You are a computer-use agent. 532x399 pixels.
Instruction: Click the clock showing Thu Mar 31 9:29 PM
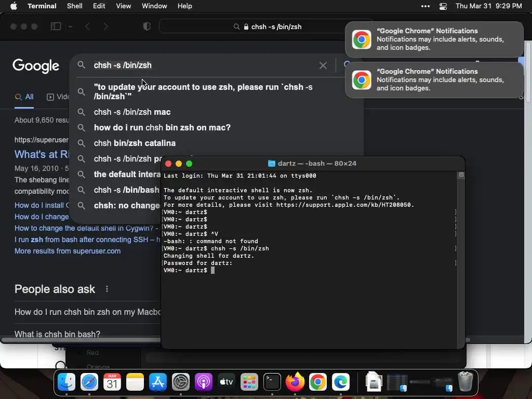tap(488, 6)
